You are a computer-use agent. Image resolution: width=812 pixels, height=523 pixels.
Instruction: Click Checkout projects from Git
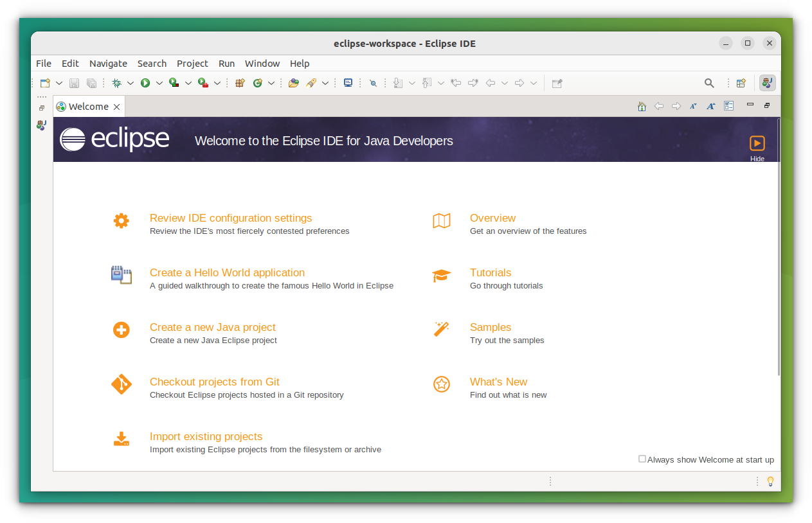pyautogui.click(x=215, y=382)
